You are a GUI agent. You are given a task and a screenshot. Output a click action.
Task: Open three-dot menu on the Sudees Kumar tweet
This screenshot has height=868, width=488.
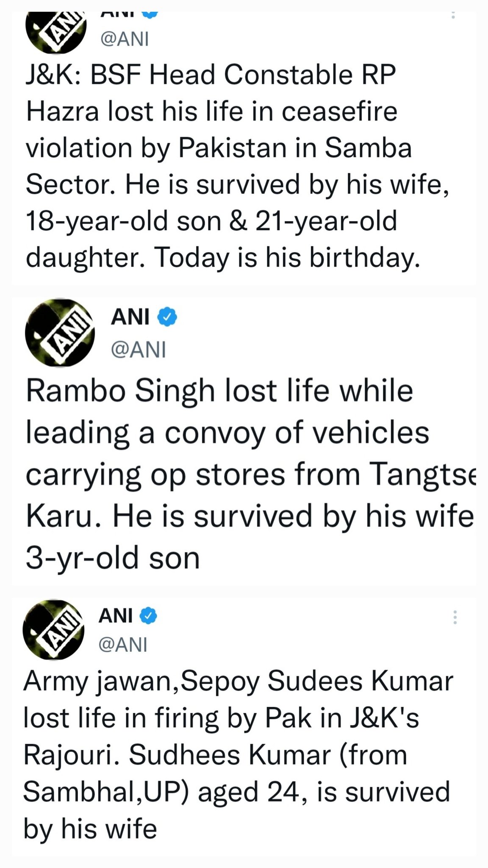(x=455, y=617)
